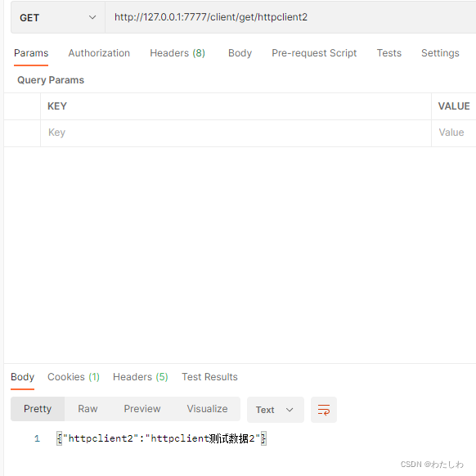Open the GET method dropdown
The image size is (476, 476).
tap(58, 18)
